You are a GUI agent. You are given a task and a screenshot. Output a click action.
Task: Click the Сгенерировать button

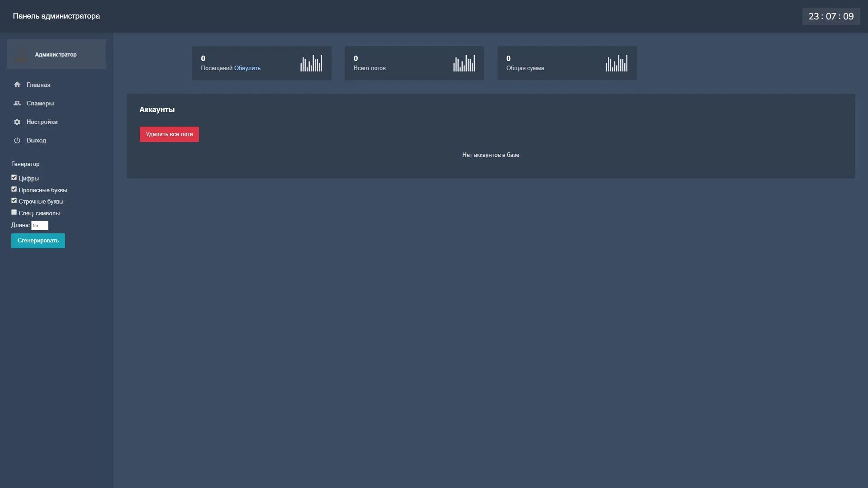[38, 241]
